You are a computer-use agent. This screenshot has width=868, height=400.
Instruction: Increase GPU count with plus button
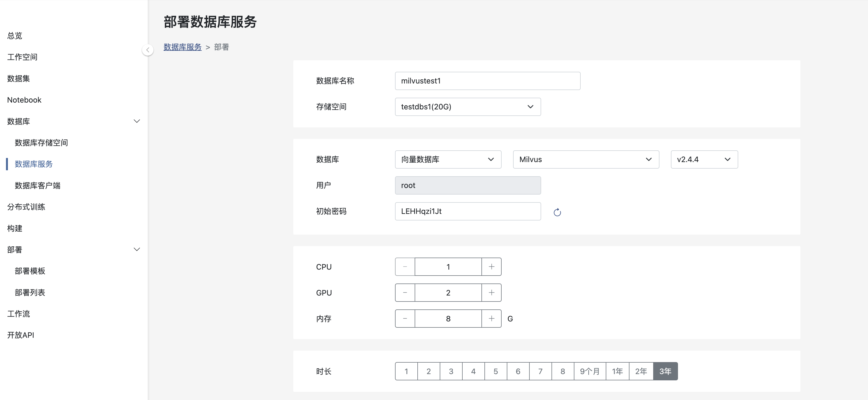tap(491, 293)
